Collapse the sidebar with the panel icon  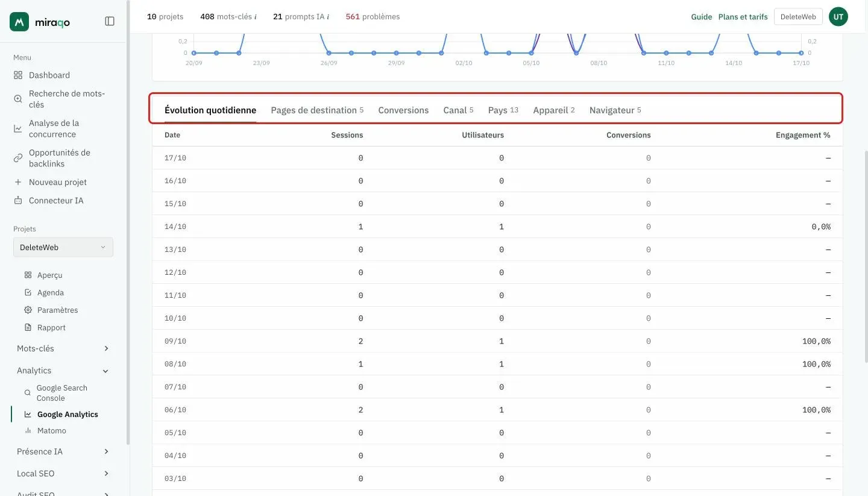tap(110, 21)
